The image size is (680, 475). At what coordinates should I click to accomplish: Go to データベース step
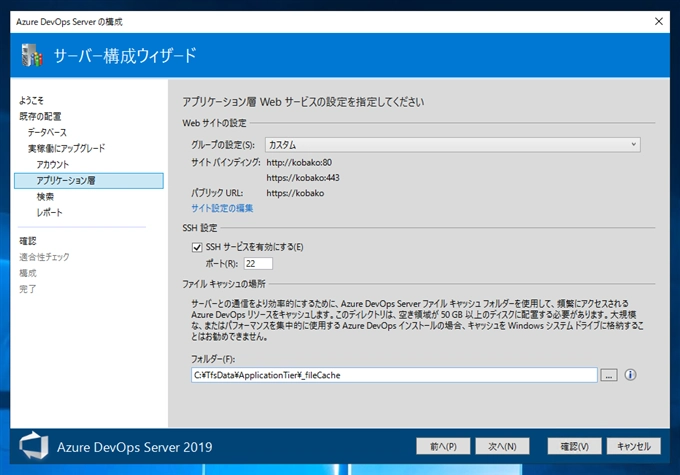pyautogui.click(x=47, y=132)
